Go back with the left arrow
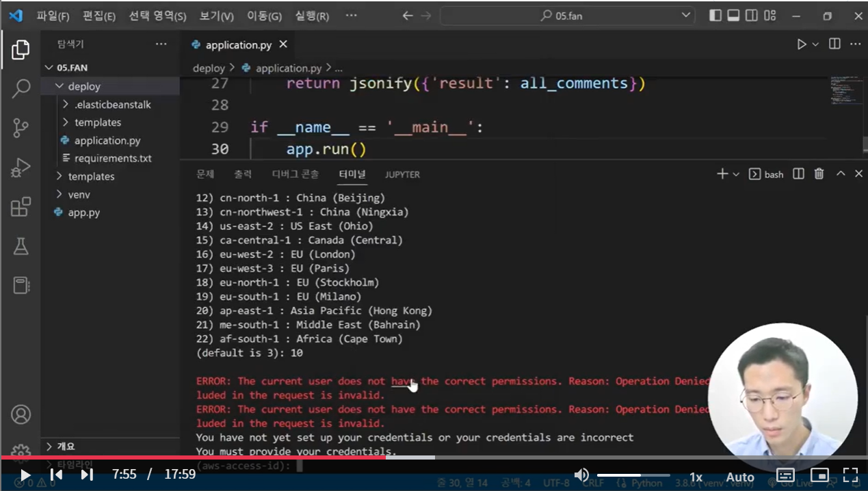This screenshot has height=491, width=868. (x=408, y=16)
